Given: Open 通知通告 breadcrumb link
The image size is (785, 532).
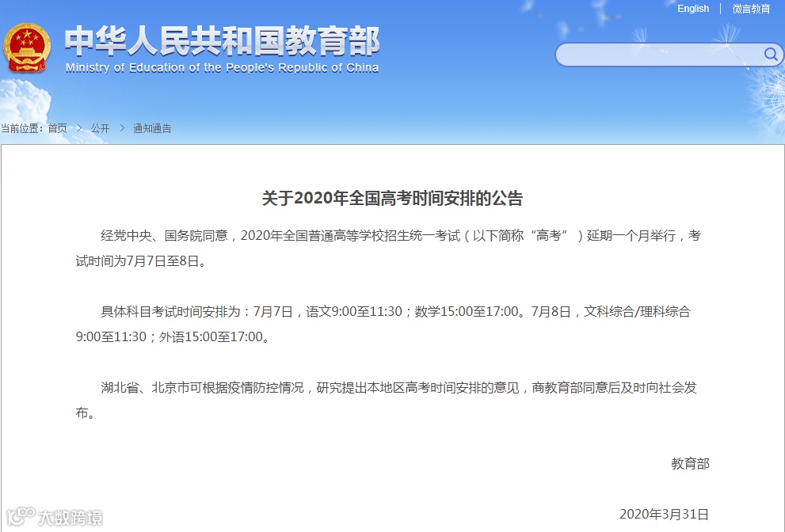Looking at the screenshot, I should [x=152, y=128].
